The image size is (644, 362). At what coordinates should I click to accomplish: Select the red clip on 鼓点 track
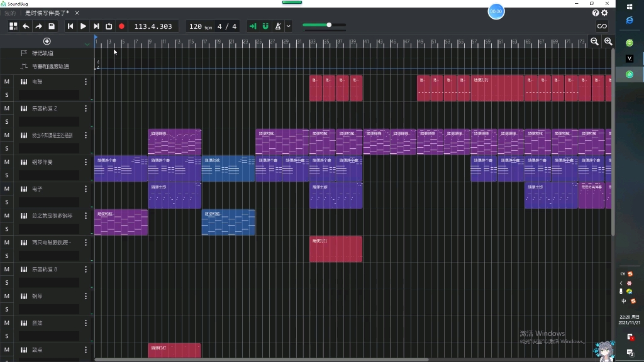(x=175, y=351)
